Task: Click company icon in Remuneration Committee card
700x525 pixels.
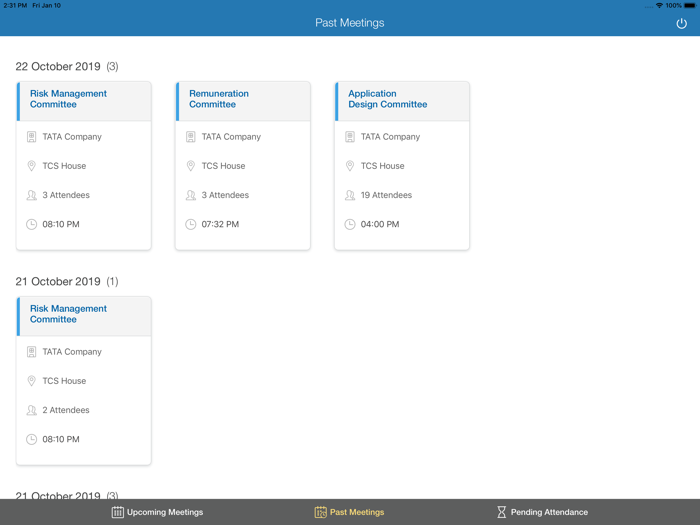Action: pos(191,137)
